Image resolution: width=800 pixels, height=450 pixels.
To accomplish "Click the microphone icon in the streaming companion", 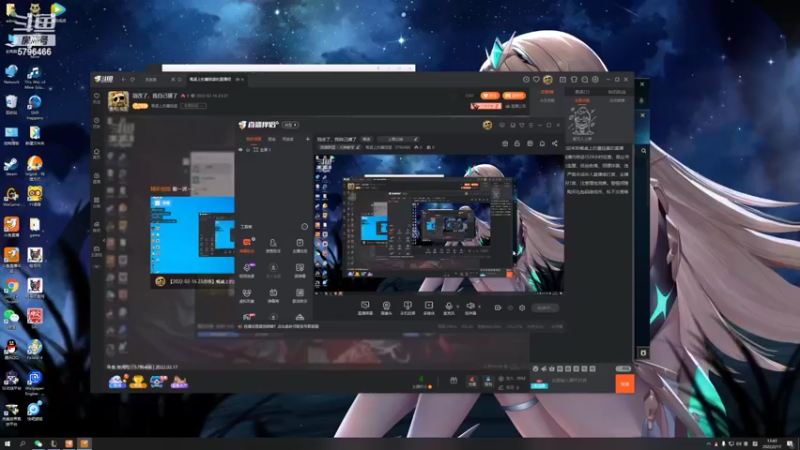I will coord(448,306).
